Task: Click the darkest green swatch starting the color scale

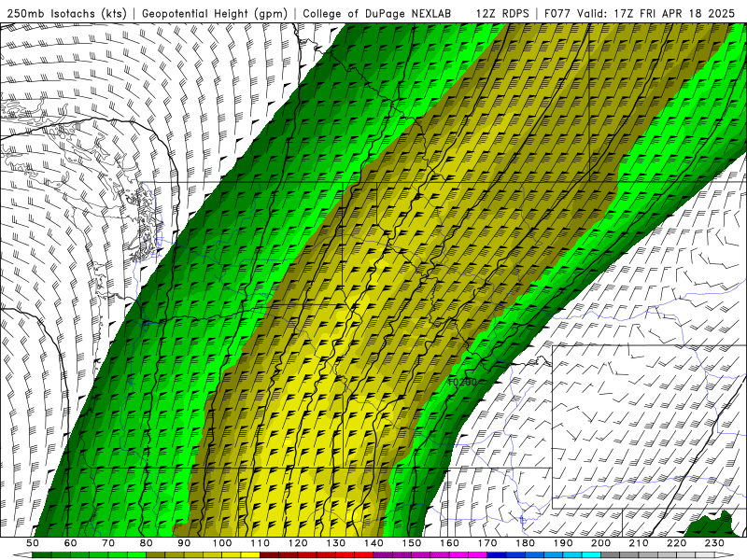Action: tap(42, 555)
